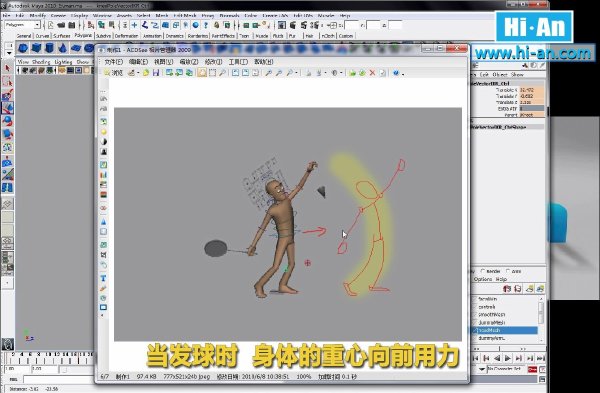Screen dimensions: 600x393
Task: Create a polygon cylinder from Maya shelf
Action: [49, 49]
